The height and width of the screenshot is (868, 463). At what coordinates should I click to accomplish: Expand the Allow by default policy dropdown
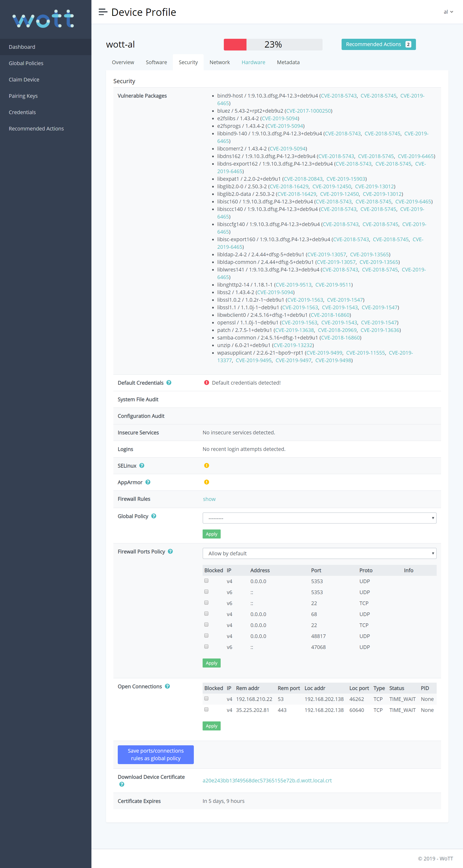[319, 553]
